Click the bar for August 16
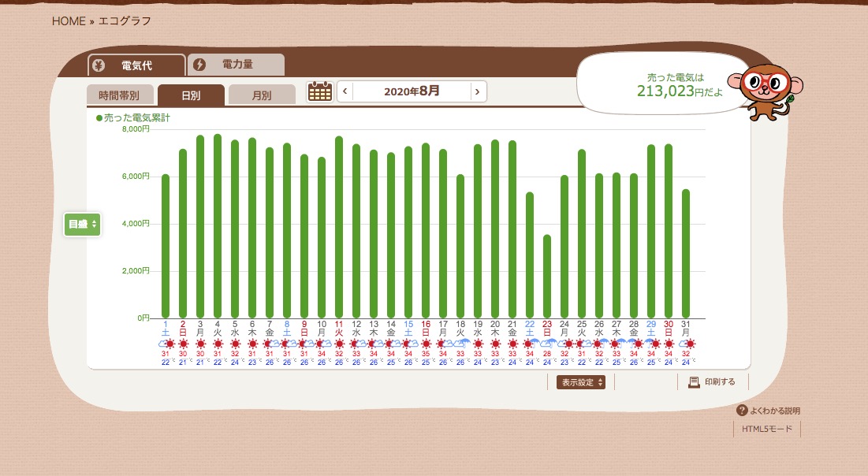This screenshot has height=476, width=868. [426, 231]
